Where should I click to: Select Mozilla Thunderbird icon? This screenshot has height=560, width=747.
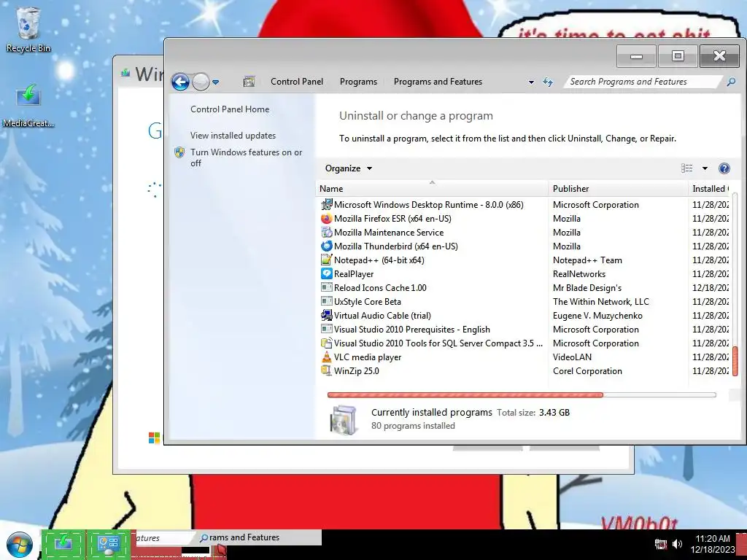(x=326, y=246)
